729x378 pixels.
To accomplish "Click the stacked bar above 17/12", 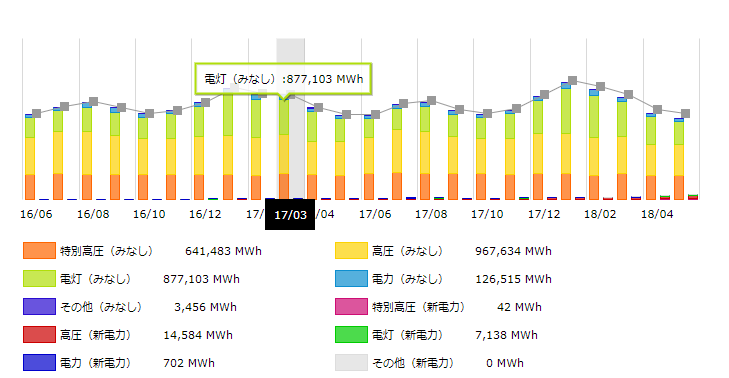I will point(538,148).
